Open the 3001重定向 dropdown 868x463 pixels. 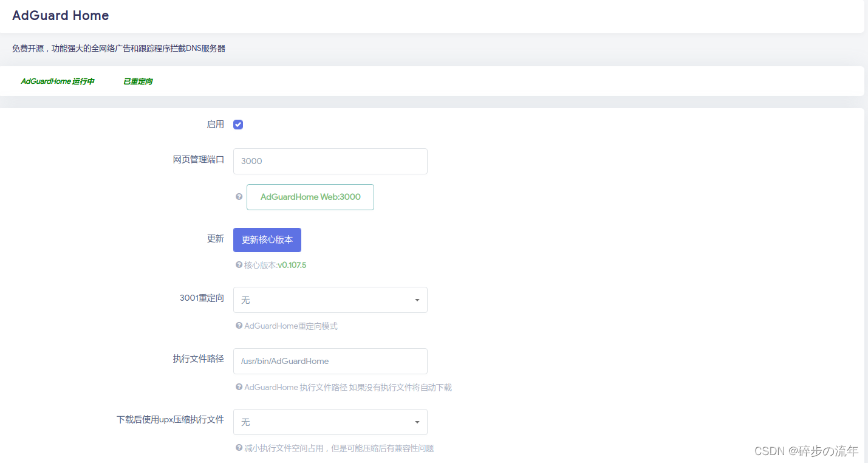[x=330, y=300]
